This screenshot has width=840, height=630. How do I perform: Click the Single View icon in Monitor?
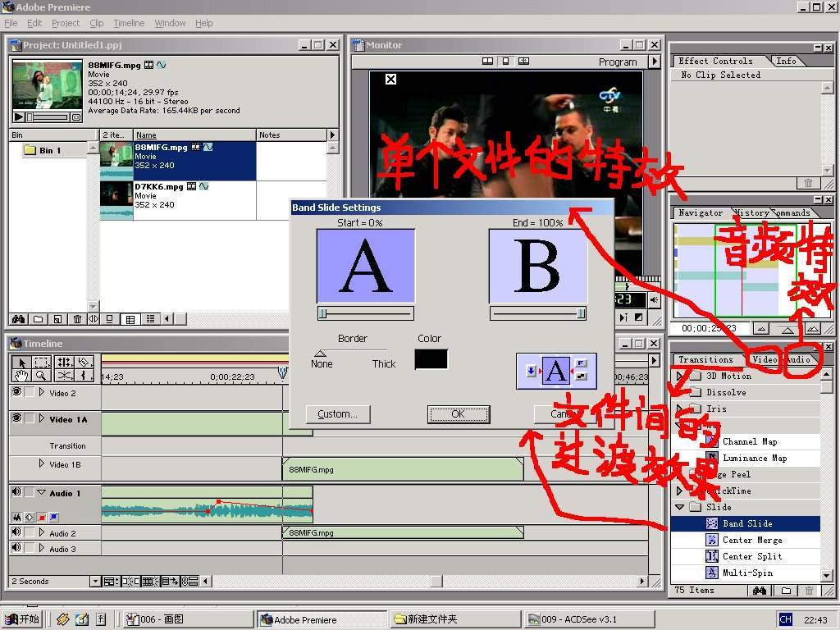505,61
